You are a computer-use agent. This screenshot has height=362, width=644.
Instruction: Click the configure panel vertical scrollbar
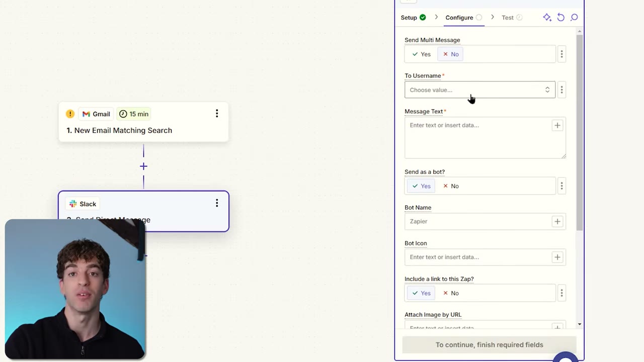(x=580, y=133)
